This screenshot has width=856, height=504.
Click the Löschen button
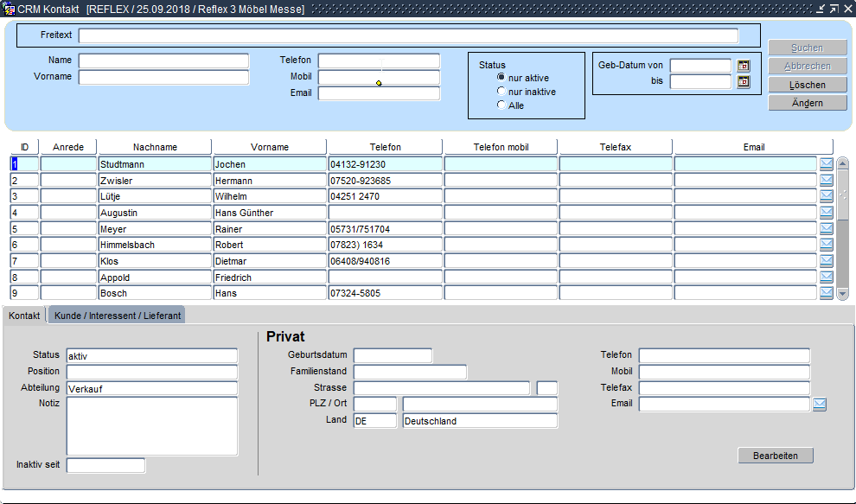coord(808,85)
